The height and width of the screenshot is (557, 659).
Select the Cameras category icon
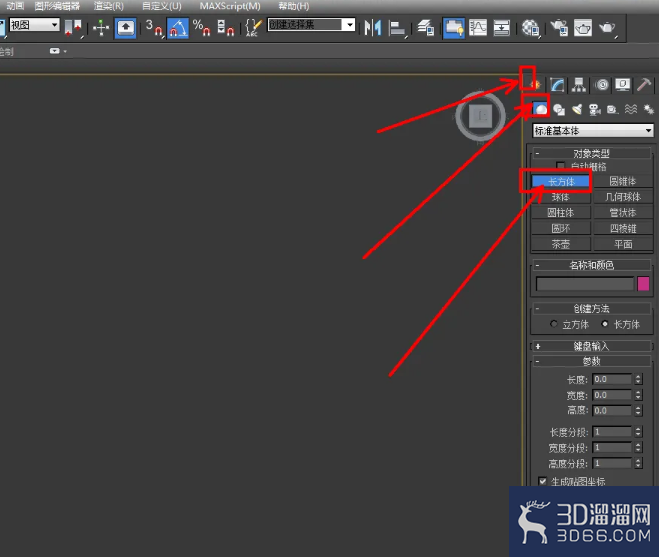595,109
